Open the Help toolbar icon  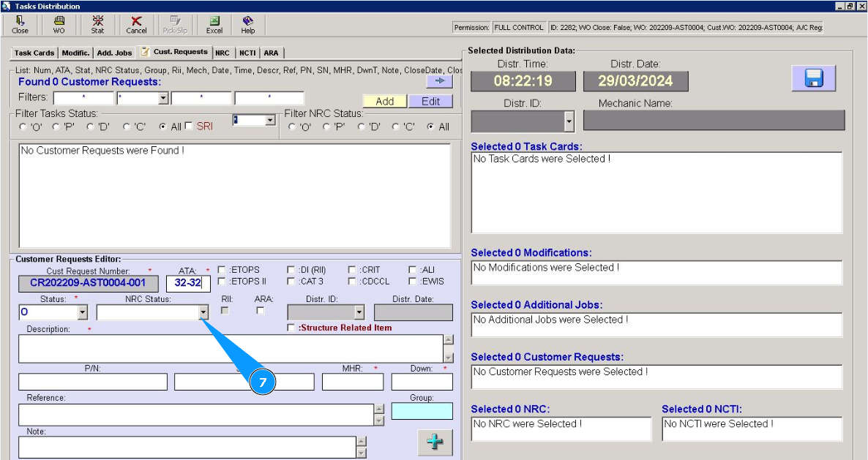(248, 25)
